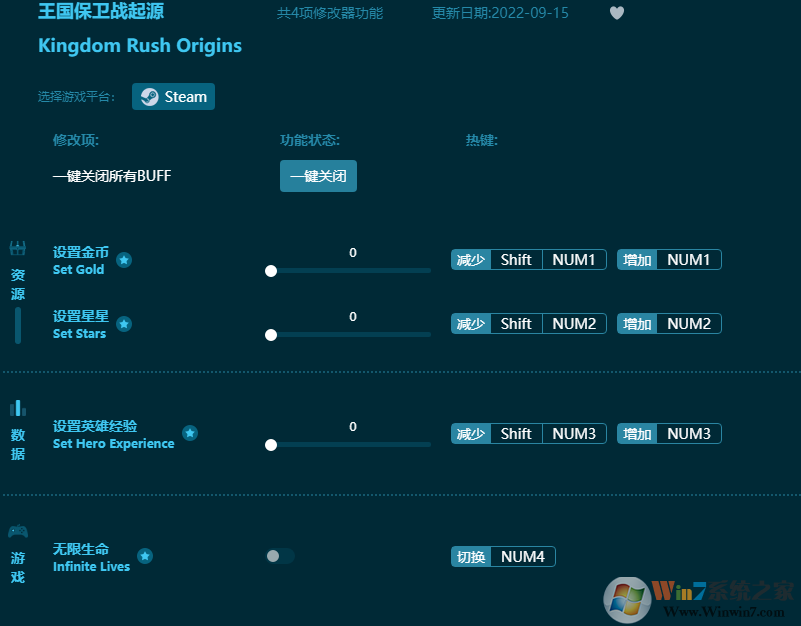
Task: Click the Kingdom Rush Origins title
Action: tap(140, 45)
